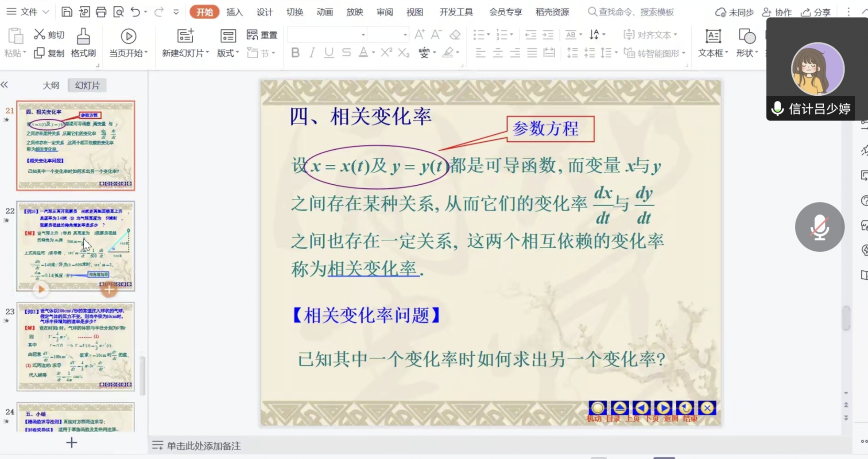
Task: Click the Undo arrow icon
Action: point(135,12)
